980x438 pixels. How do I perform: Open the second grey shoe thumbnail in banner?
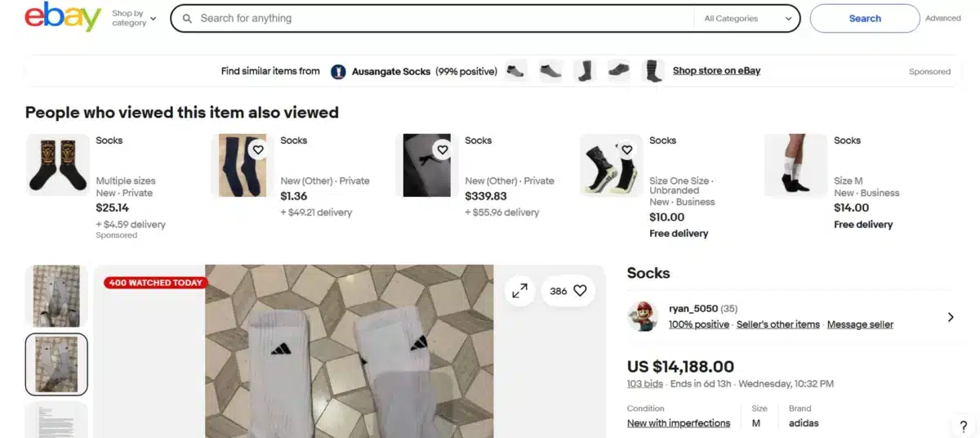click(x=550, y=71)
